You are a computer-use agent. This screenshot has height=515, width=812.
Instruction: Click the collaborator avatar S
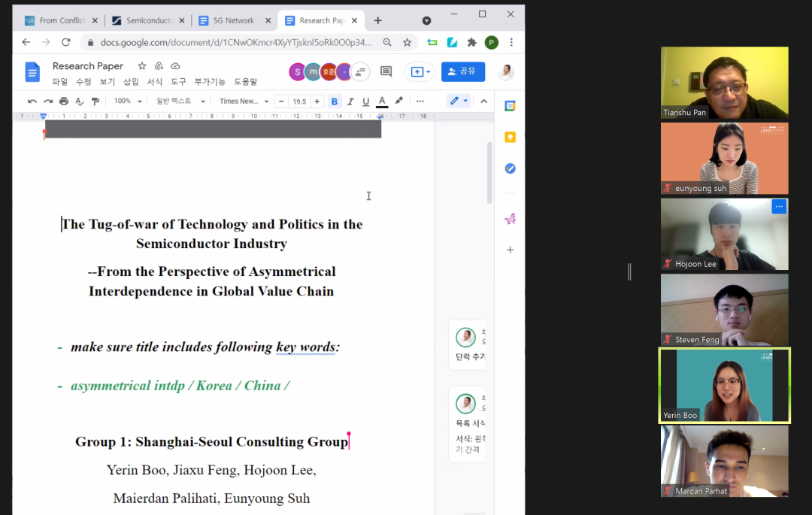click(x=297, y=72)
